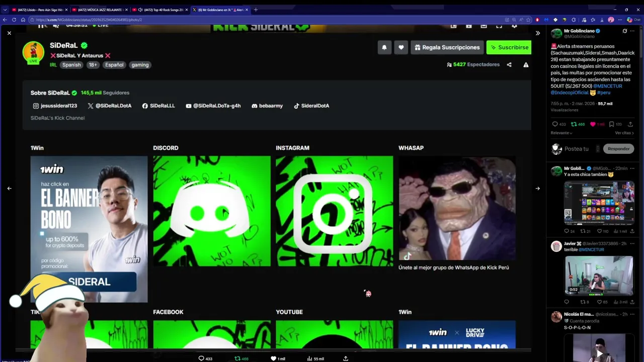Click retweet icon under photo
The image size is (644, 362).
pyautogui.click(x=237, y=358)
